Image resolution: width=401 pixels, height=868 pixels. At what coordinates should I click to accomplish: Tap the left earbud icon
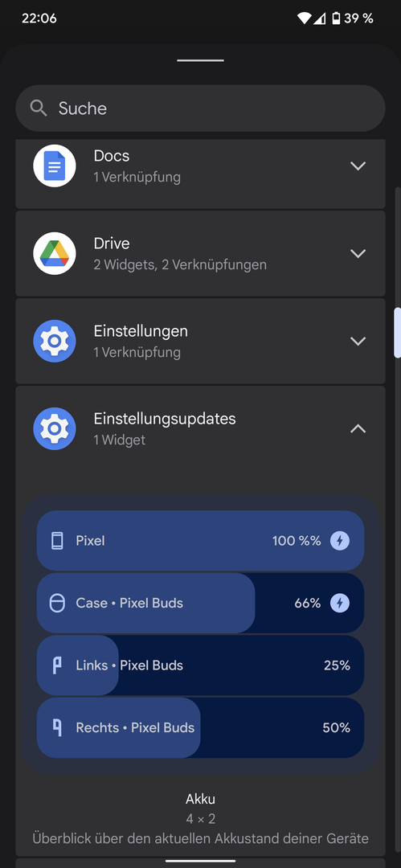pos(57,665)
